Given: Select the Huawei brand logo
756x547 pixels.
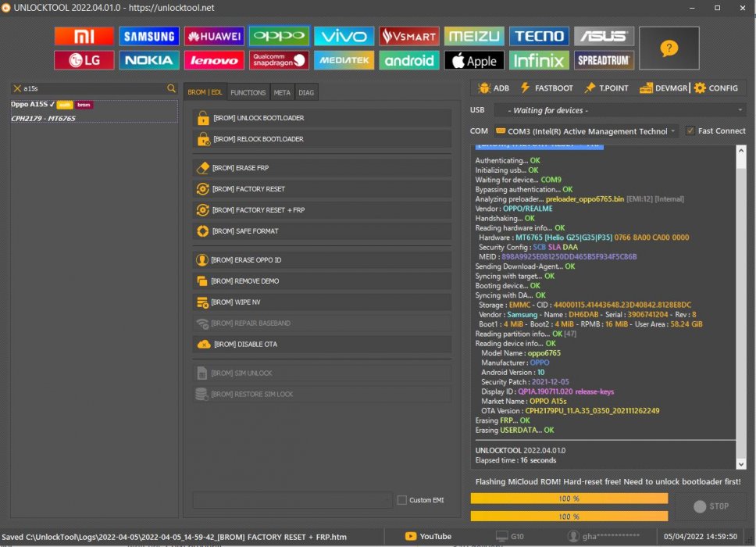Looking at the screenshot, I should (214, 36).
